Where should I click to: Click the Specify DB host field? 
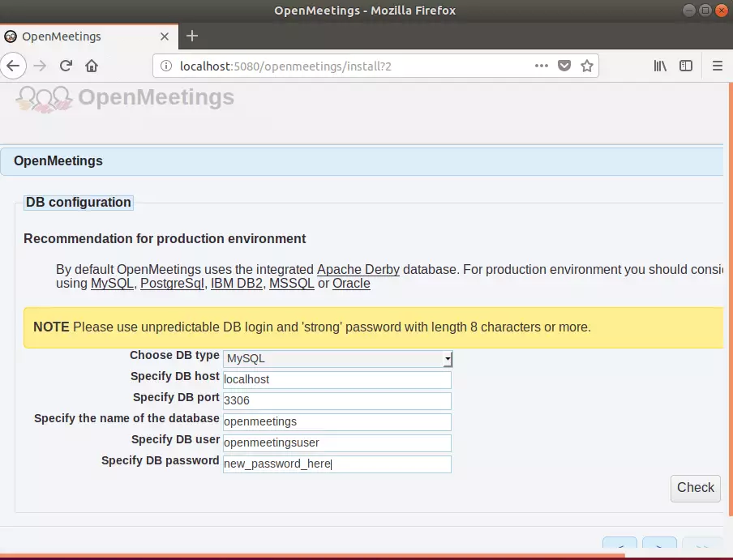337,380
